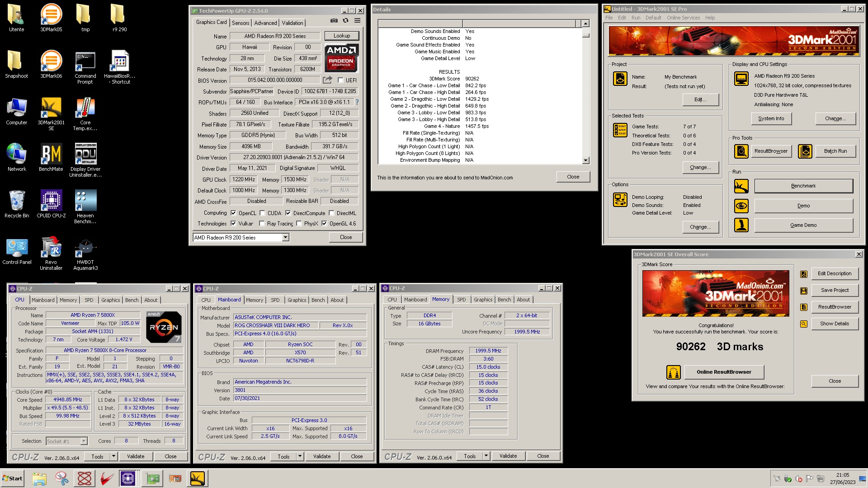This screenshot has height=488, width=868.
Task: Click ResultBrowser magnifier icon in Pro Tools
Action: [741, 151]
